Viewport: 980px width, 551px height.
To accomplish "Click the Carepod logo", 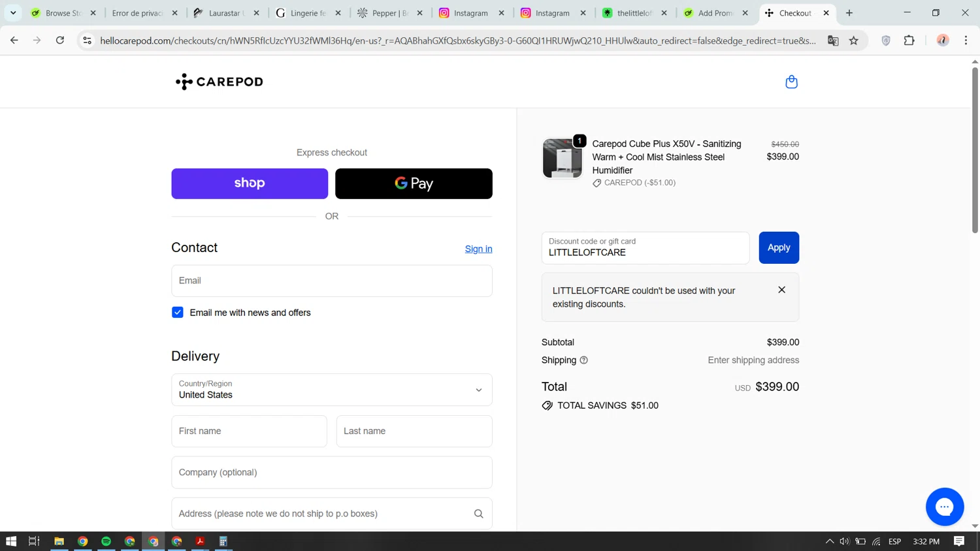I will (220, 82).
